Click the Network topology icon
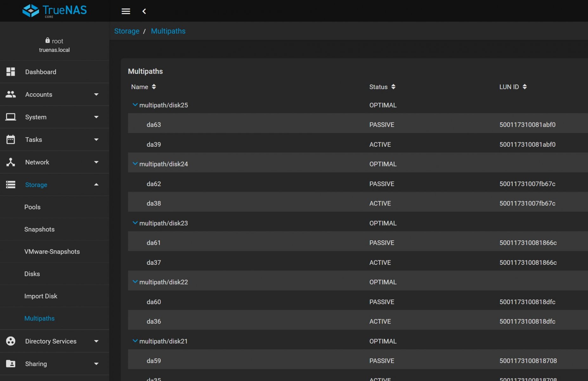This screenshot has width=588, height=381. coord(10,162)
